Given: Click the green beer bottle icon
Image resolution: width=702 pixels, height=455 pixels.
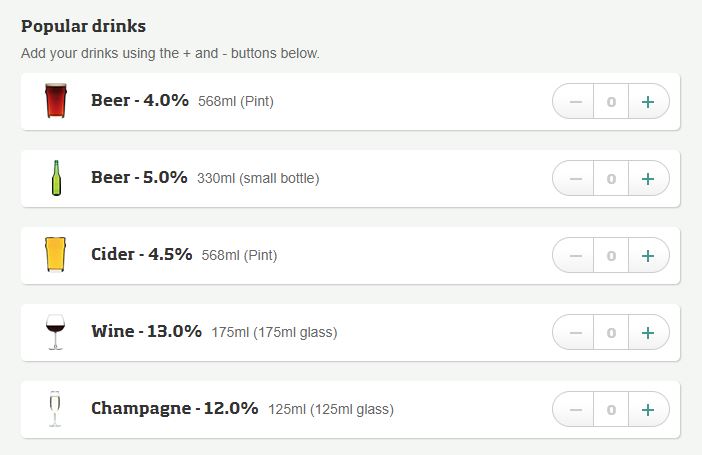Looking at the screenshot, I should tap(56, 178).
